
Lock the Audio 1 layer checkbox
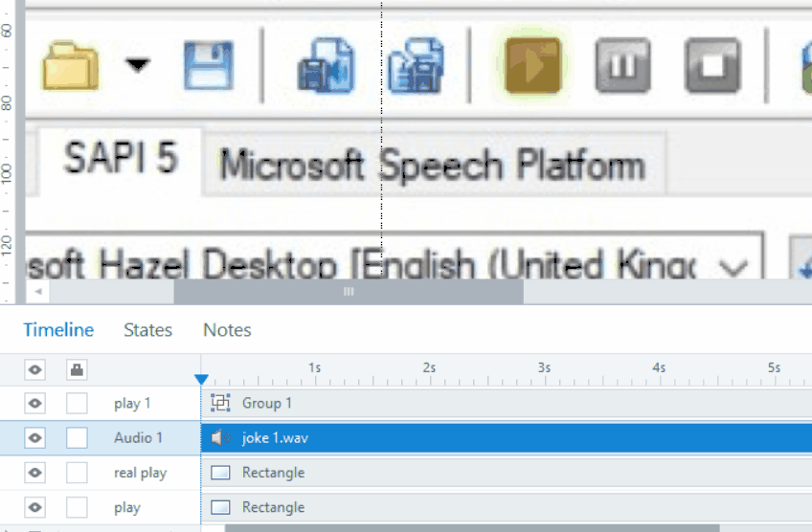77,438
